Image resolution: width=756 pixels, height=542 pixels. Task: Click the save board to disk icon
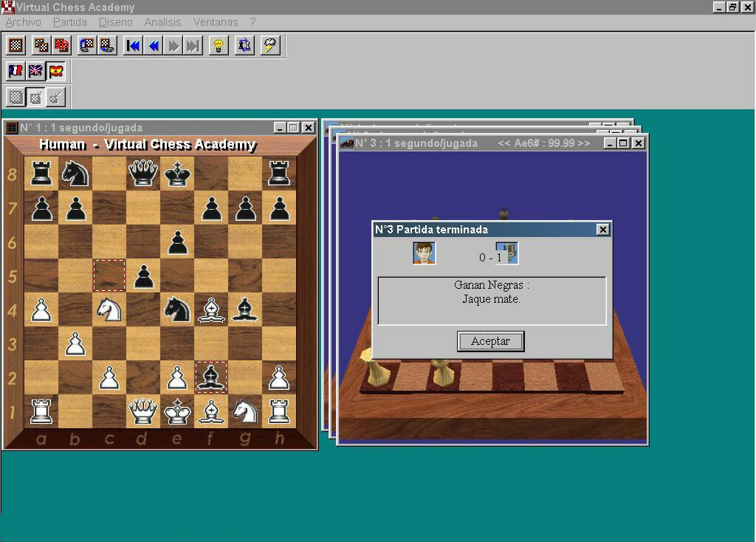[x=107, y=46]
